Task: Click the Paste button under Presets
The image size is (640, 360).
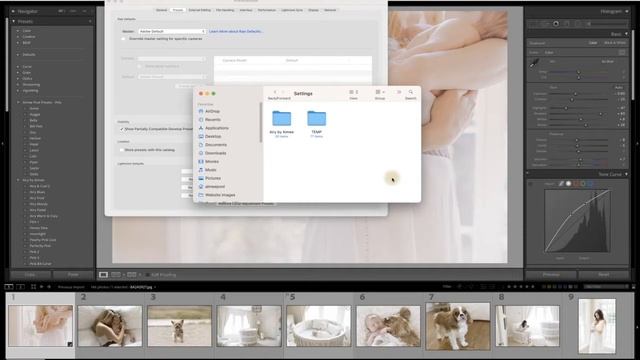Action: [73, 275]
